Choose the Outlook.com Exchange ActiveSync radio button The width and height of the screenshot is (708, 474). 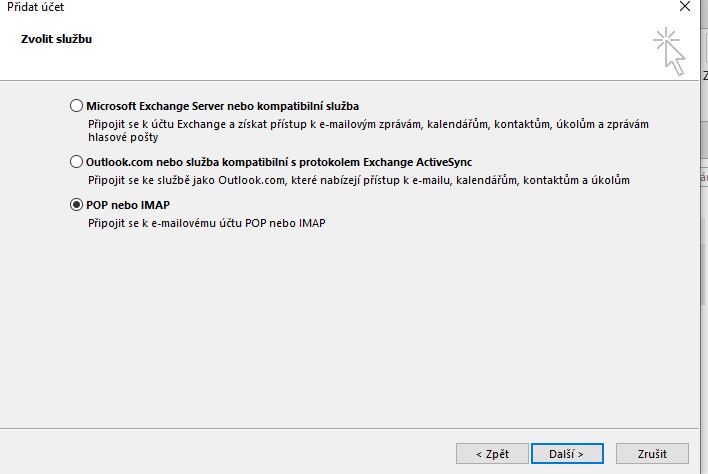(x=77, y=161)
